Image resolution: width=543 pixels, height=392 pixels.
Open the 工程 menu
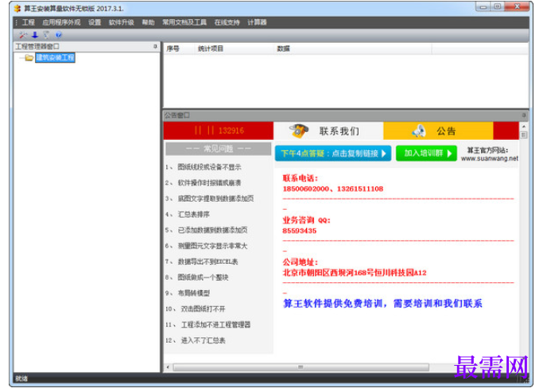click(28, 22)
